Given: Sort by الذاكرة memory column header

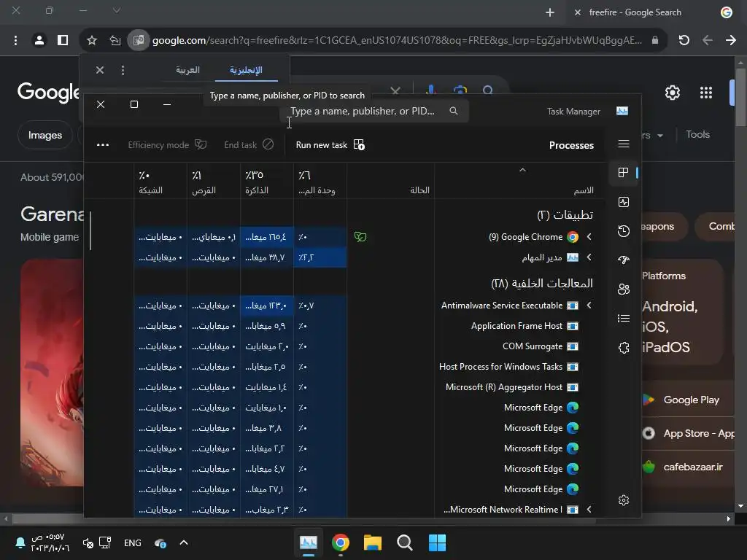Looking at the screenshot, I should (x=267, y=182).
